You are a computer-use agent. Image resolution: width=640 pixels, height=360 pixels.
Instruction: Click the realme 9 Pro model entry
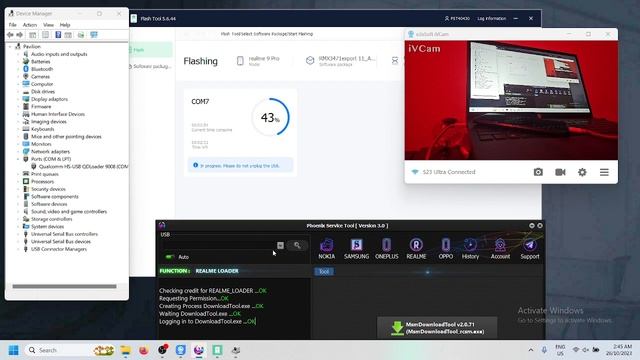(x=258, y=60)
